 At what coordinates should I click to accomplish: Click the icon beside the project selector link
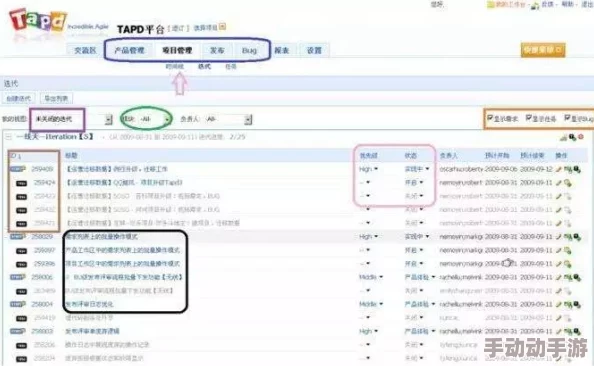(x=223, y=27)
